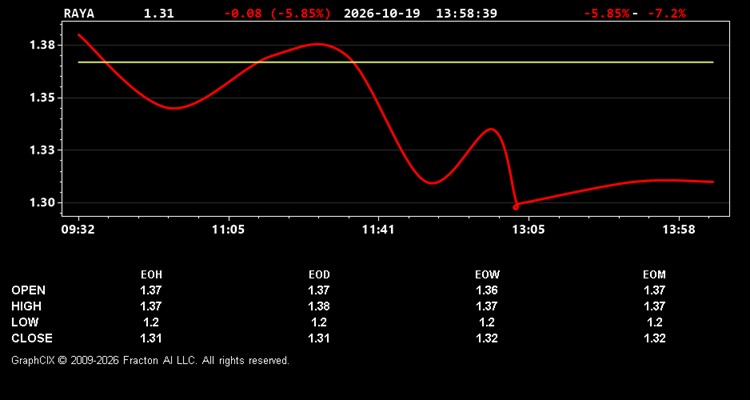Click the EOW LOW cell 1.2
Viewport: 750px width, 400px height.
(x=487, y=322)
